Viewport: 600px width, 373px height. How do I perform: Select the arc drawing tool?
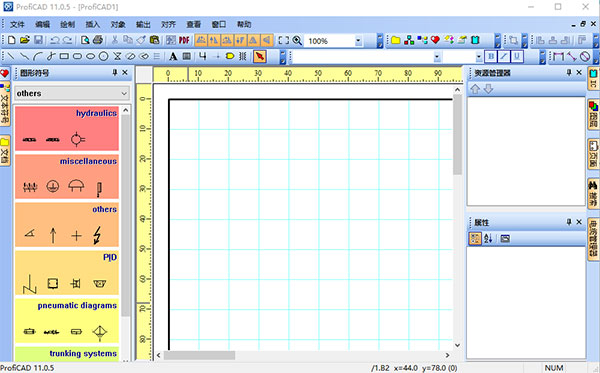[37, 57]
